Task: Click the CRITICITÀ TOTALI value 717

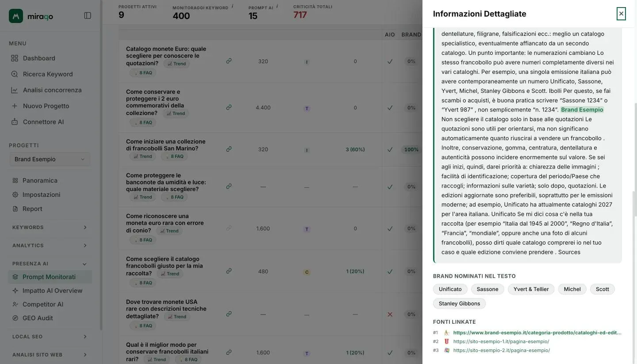Action: point(300,15)
